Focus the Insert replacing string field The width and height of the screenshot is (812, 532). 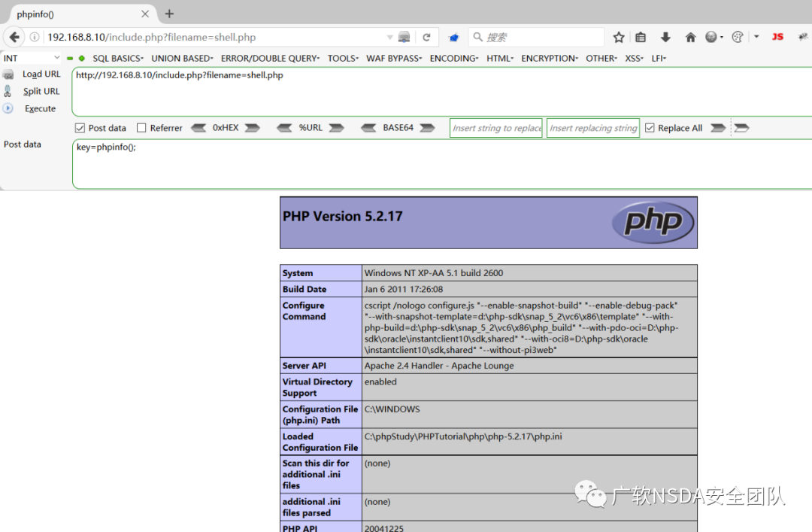click(593, 128)
